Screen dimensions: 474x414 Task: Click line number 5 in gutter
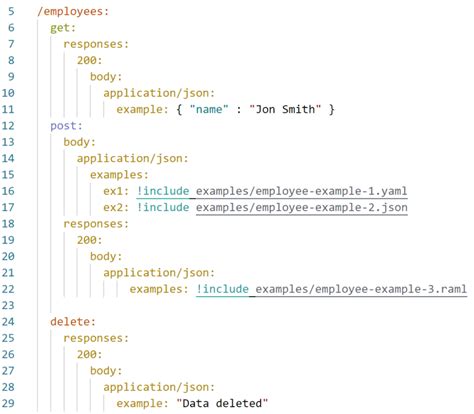[11, 11]
